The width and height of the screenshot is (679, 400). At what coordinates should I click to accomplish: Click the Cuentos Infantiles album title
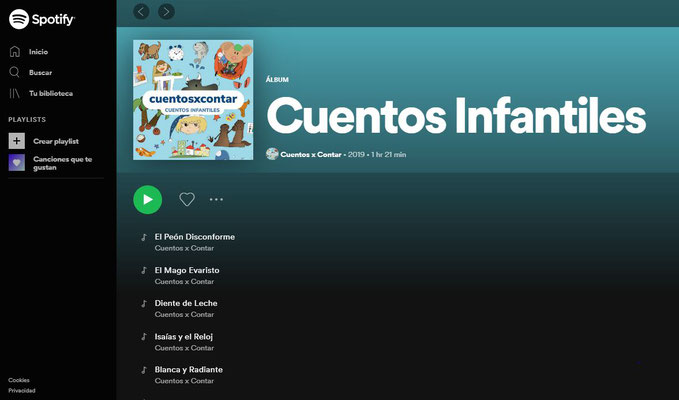pos(456,116)
